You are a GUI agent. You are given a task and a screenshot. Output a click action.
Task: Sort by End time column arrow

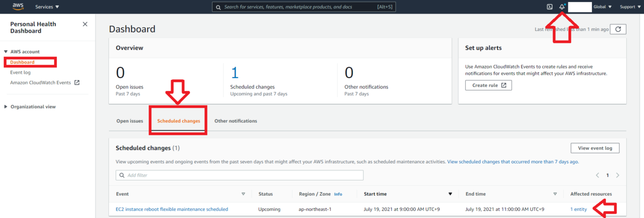click(x=555, y=194)
